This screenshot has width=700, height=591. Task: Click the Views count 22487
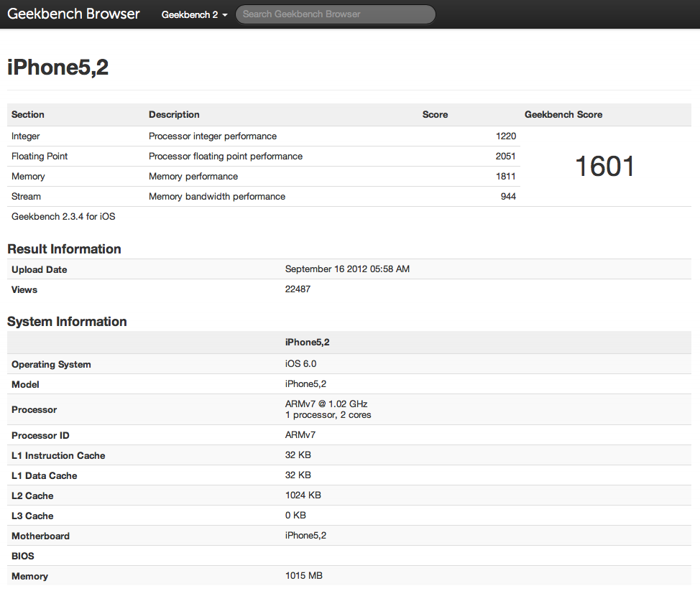point(298,289)
